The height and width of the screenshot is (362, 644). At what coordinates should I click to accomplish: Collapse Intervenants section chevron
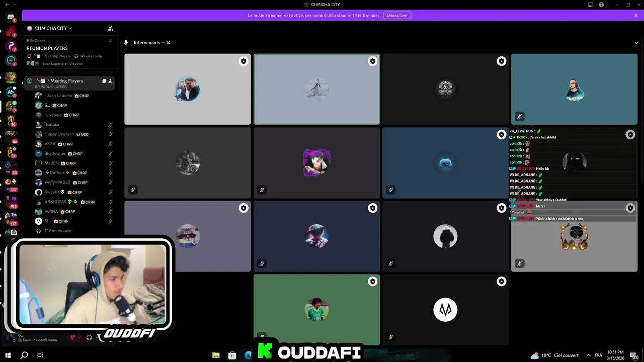pyautogui.click(x=636, y=43)
